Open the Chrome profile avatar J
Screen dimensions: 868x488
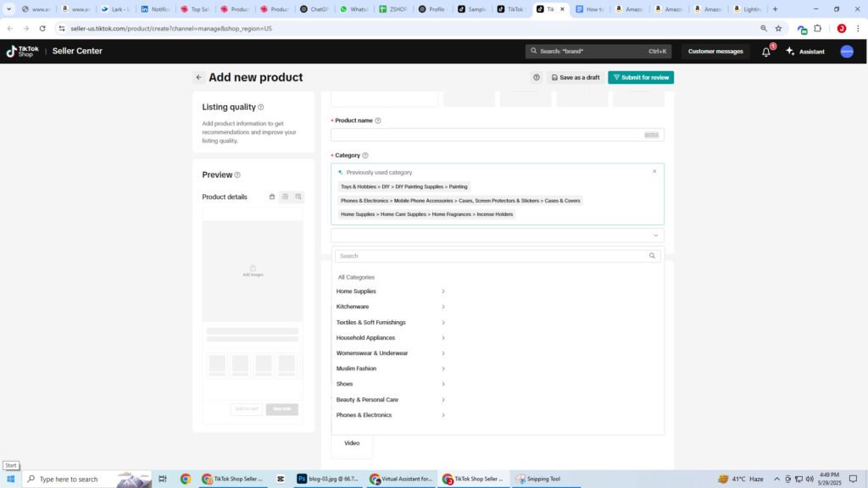pos(842,28)
